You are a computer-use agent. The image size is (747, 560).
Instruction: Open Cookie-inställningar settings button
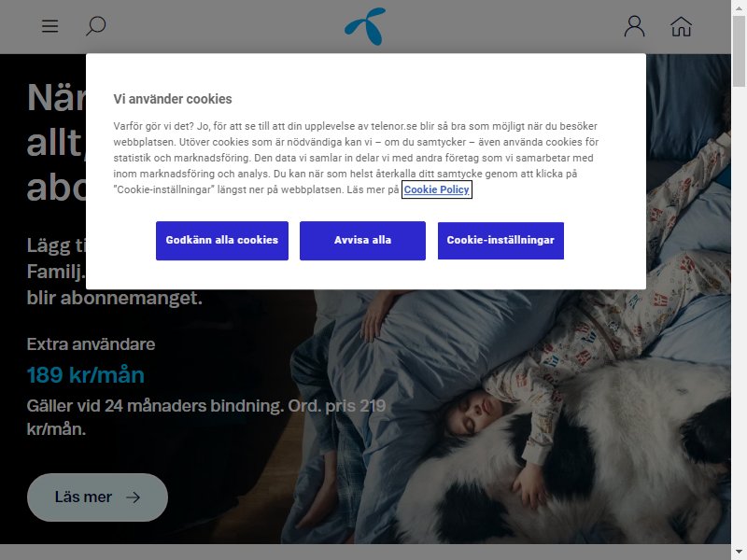click(500, 241)
